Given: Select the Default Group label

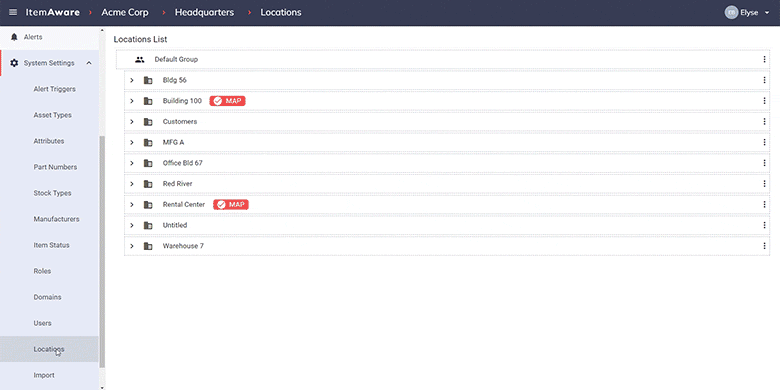Looking at the screenshot, I should (x=176, y=59).
